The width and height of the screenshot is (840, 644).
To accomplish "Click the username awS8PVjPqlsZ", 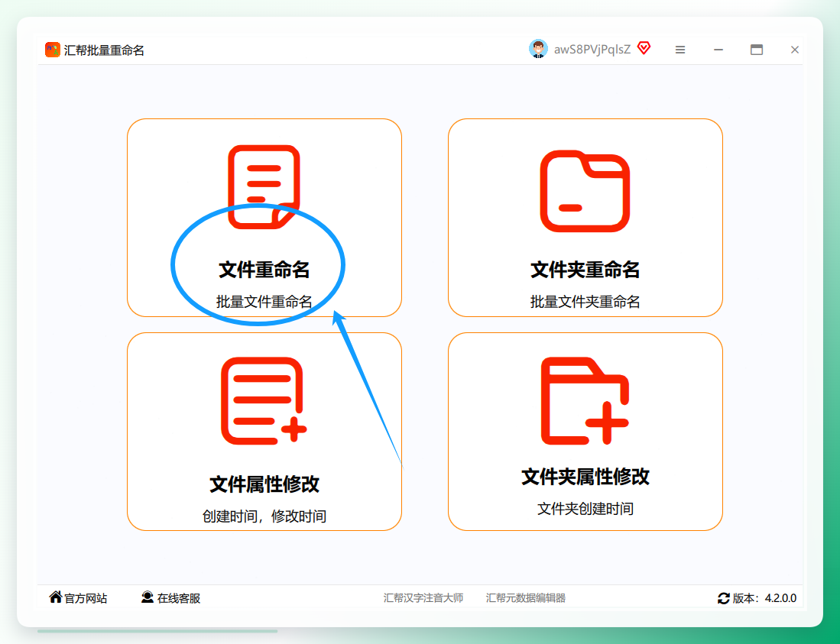I will [592, 49].
